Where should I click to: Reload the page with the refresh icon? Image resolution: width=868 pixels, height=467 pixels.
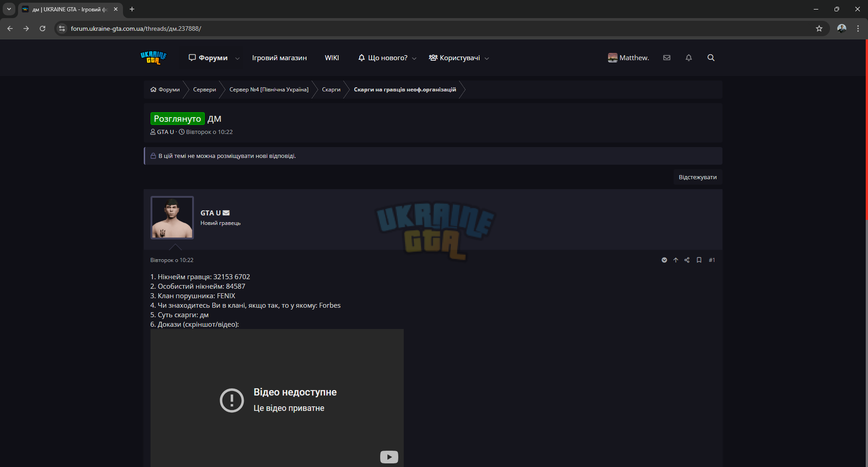[42, 29]
